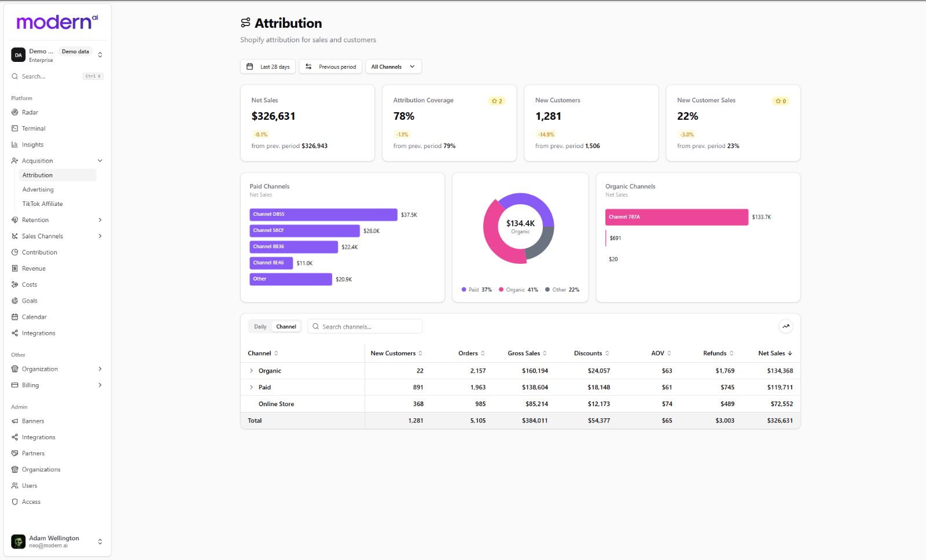Click the Previous period comparison button
Viewport: 926px width, 560px height.
pyautogui.click(x=330, y=67)
